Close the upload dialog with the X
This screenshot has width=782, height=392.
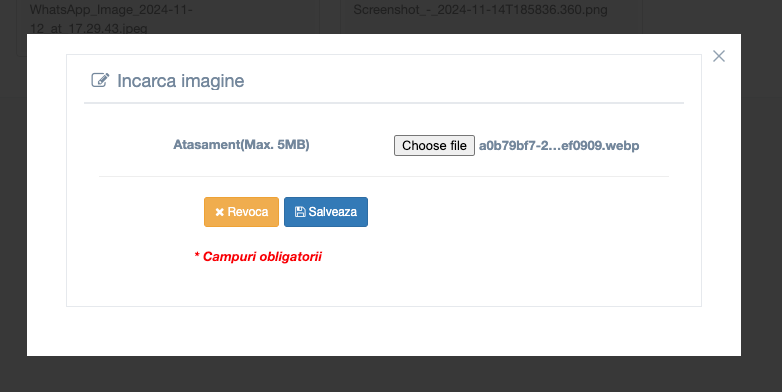pyautogui.click(x=719, y=56)
